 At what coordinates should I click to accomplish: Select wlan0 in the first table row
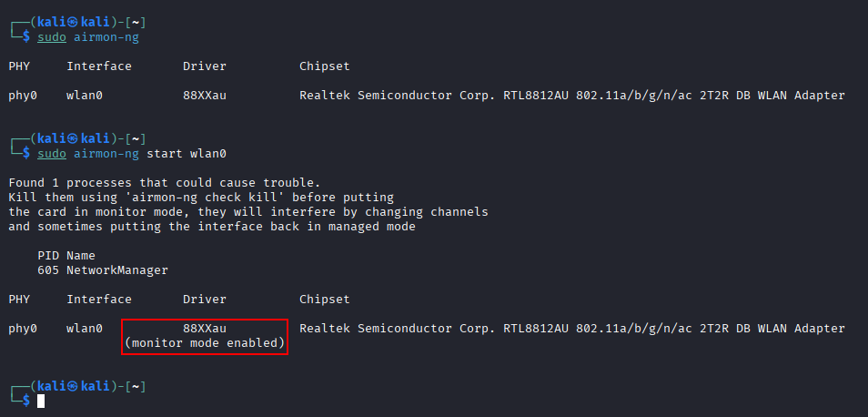pyautogui.click(x=84, y=96)
